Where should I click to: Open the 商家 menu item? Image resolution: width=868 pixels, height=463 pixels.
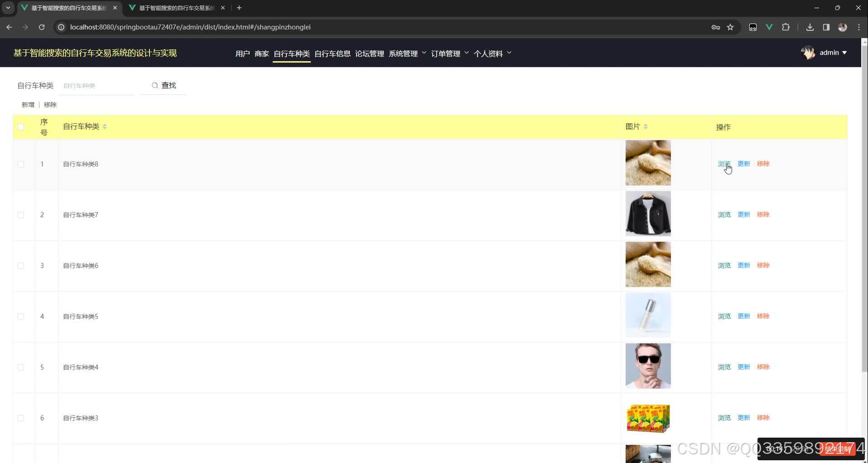click(261, 53)
